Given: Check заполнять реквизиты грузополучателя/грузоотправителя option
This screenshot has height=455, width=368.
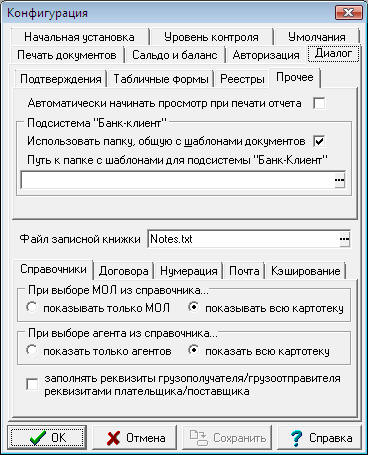Looking at the screenshot, I should [32, 384].
